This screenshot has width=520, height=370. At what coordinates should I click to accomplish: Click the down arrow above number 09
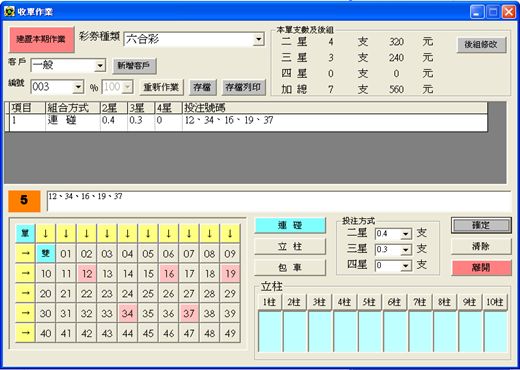click(x=230, y=233)
